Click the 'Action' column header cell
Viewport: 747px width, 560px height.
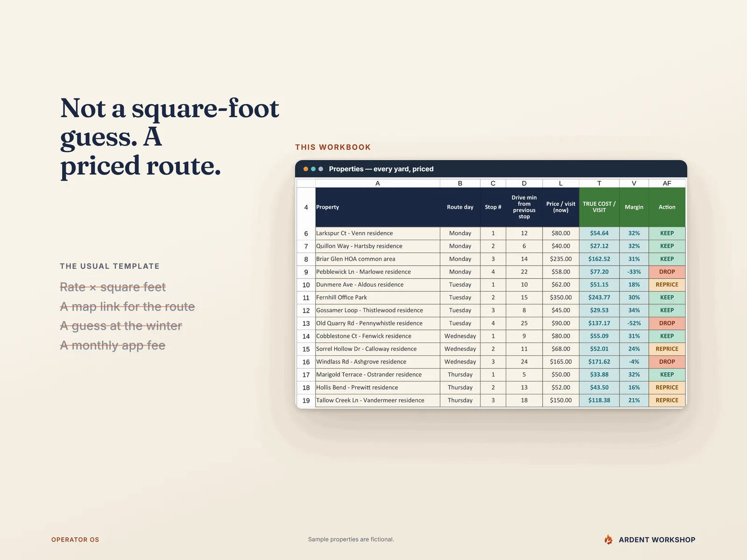pyautogui.click(x=667, y=207)
